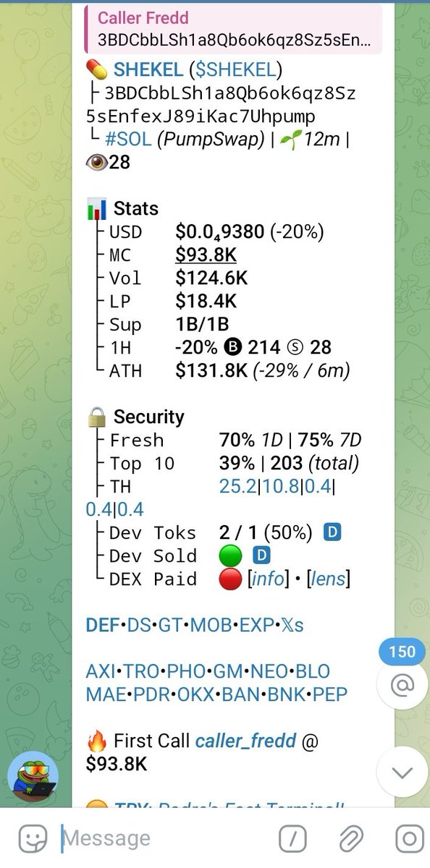Tap the #SOL hashtag

127,139
